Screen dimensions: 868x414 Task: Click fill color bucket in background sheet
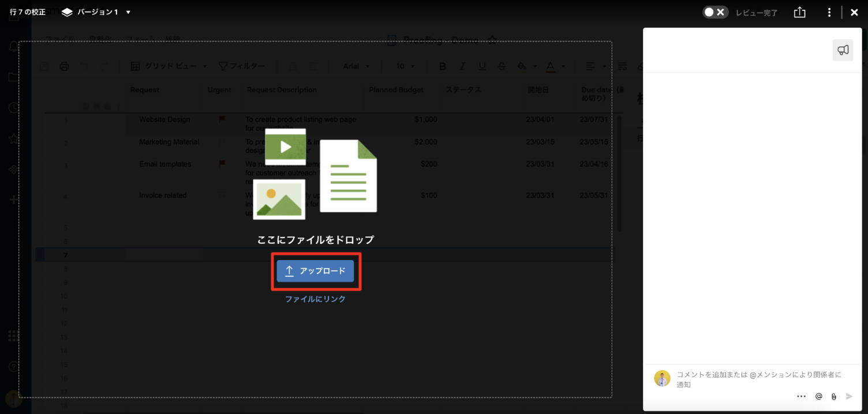[522, 66]
